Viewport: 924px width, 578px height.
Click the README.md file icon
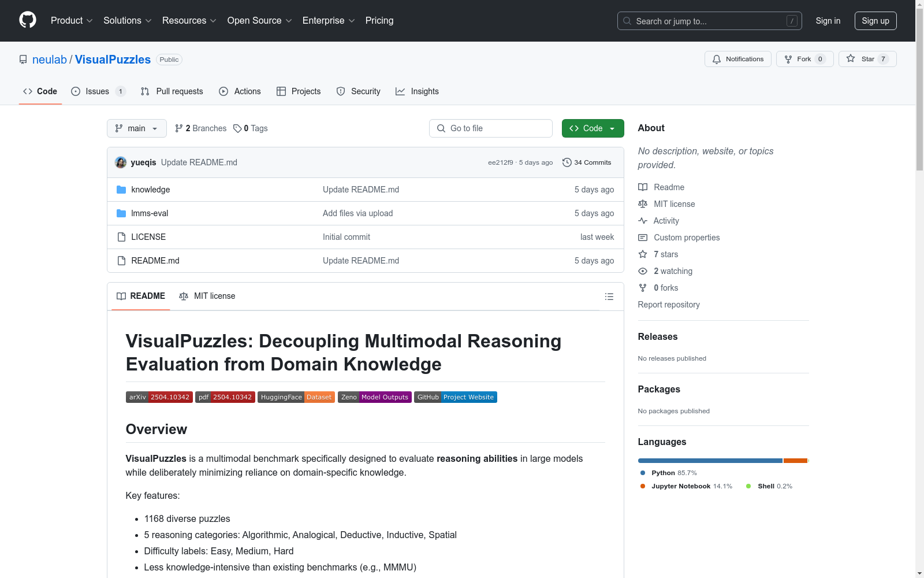(121, 261)
